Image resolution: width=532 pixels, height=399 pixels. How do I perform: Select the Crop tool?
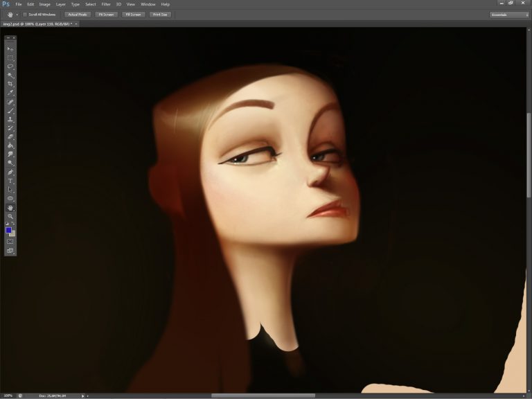[x=10, y=84]
